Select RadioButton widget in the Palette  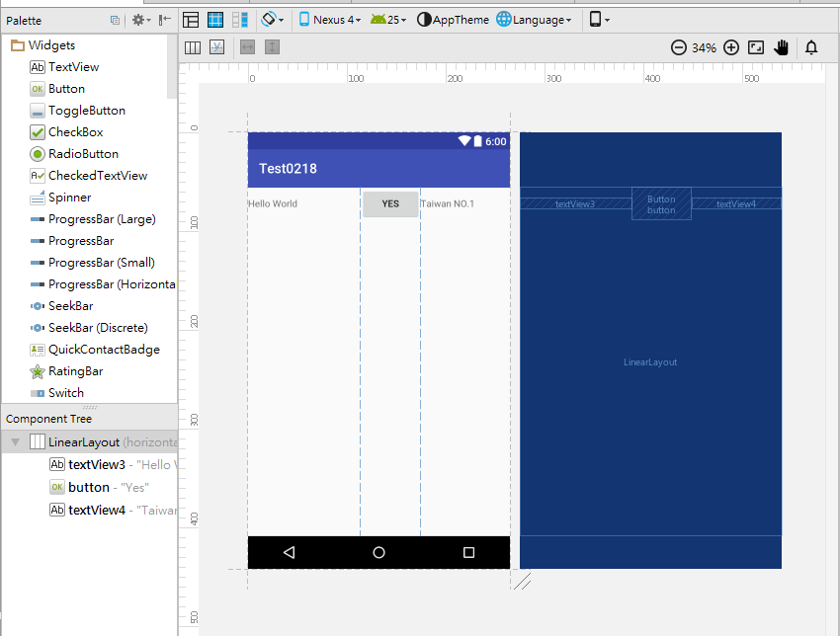(83, 154)
